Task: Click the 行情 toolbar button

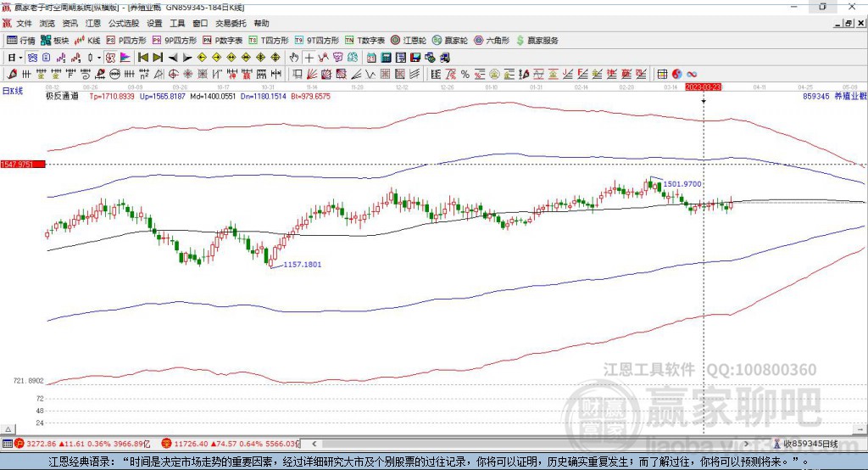Action: click(20, 41)
